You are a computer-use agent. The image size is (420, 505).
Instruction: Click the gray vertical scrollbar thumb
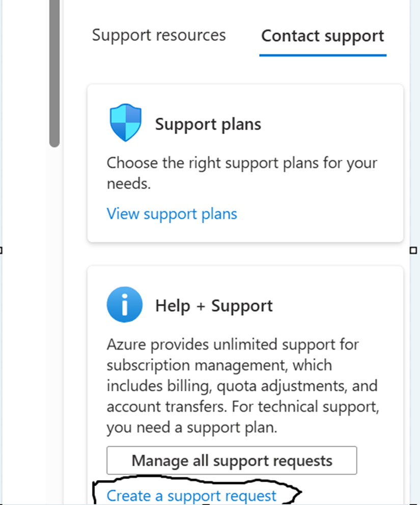click(x=54, y=73)
